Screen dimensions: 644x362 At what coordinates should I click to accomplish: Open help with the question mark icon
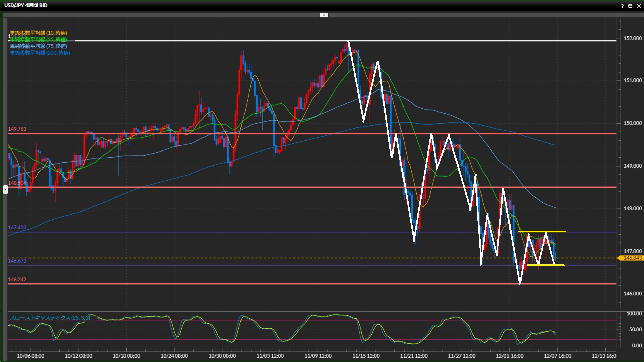(622, 6)
